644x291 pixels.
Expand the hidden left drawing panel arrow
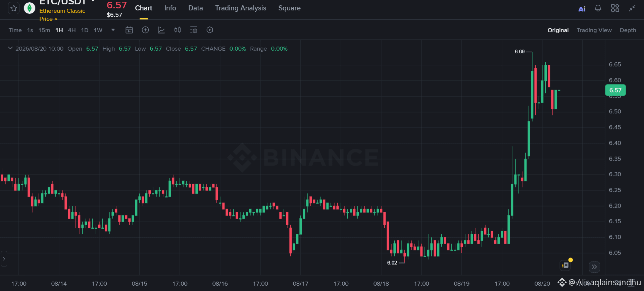click(4, 259)
